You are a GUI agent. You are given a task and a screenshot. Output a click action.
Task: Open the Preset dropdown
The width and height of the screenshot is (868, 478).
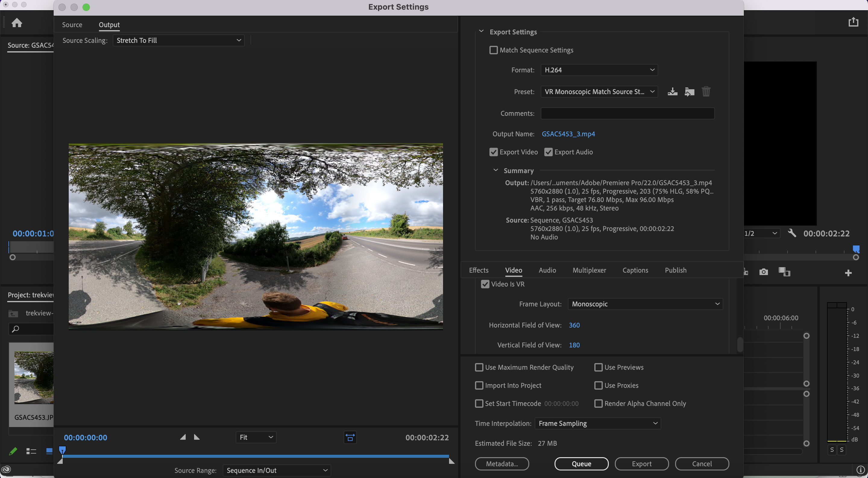click(599, 92)
